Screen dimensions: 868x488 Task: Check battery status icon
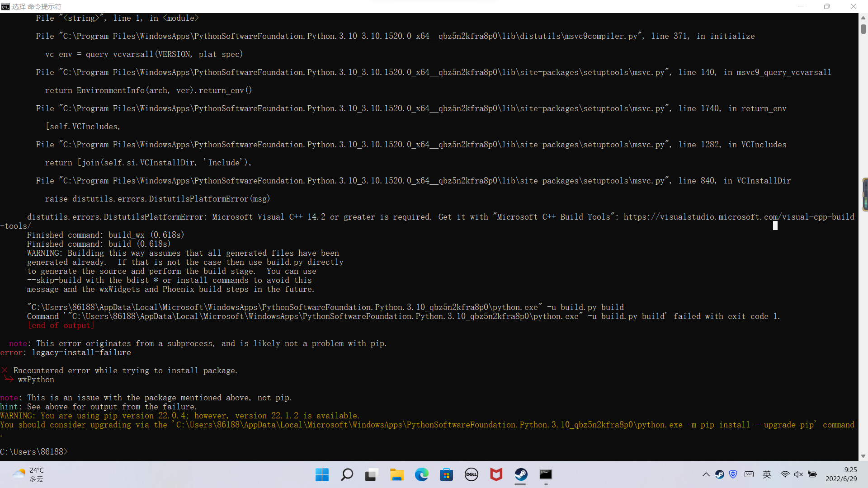click(x=812, y=474)
